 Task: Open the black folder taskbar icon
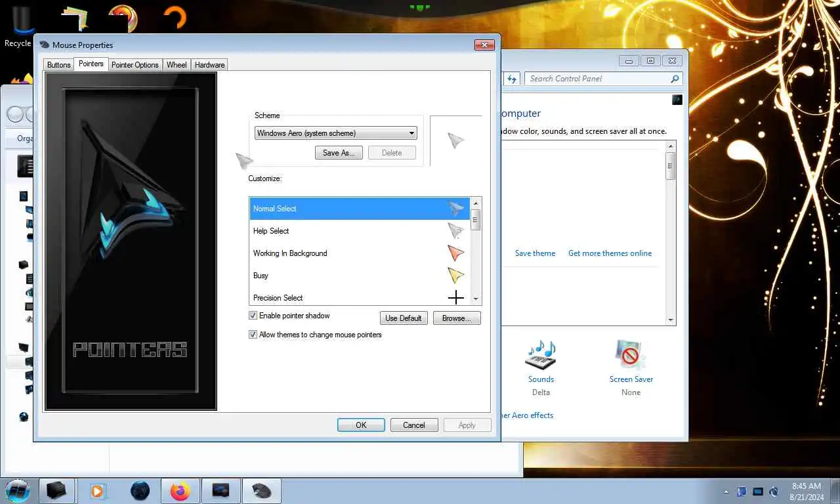56,491
